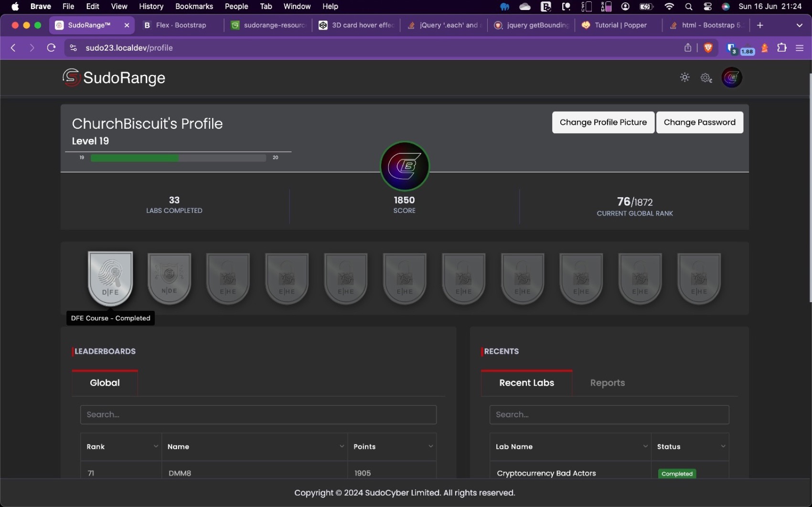
Task: Go forward with the browser forward arrow
Action: pos(32,48)
